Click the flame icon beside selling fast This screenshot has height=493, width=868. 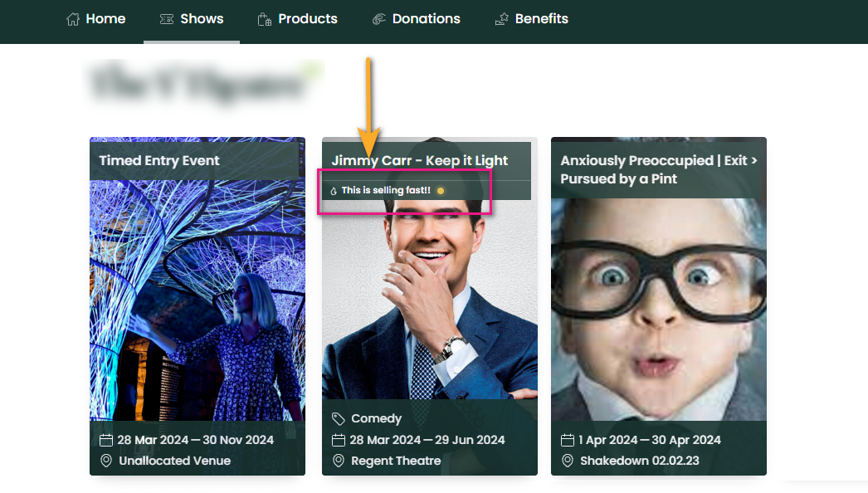[x=334, y=191]
